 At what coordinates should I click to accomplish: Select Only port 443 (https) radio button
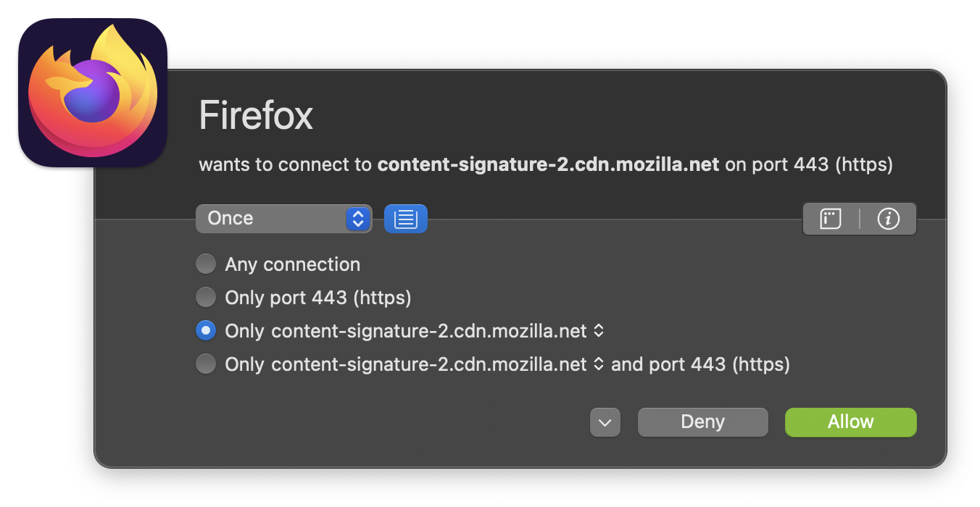206,298
